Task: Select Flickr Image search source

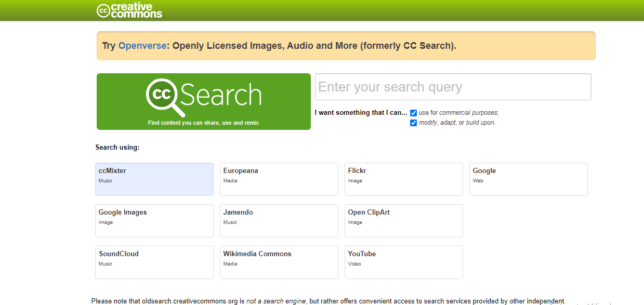Action: click(404, 179)
